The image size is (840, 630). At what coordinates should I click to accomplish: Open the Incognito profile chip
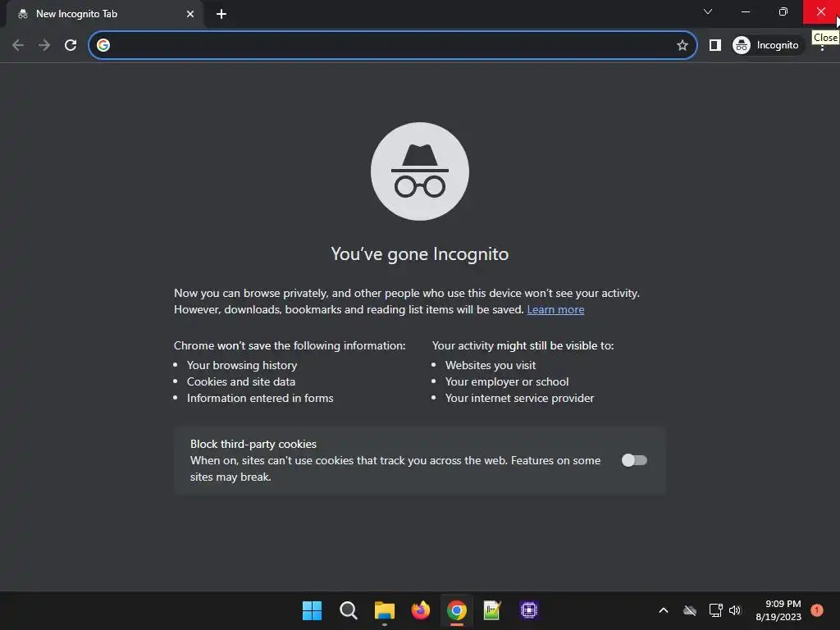[x=766, y=45]
